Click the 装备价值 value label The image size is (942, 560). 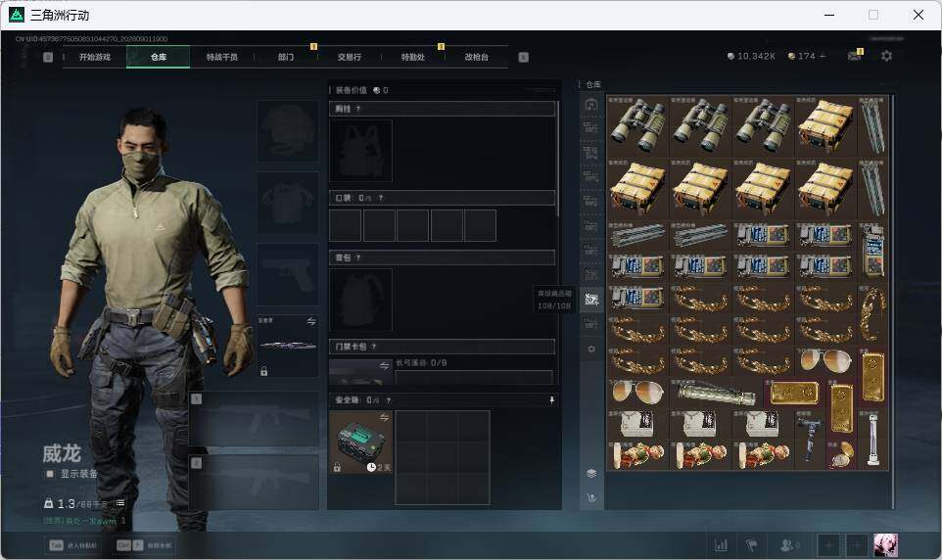pos(361,90)
